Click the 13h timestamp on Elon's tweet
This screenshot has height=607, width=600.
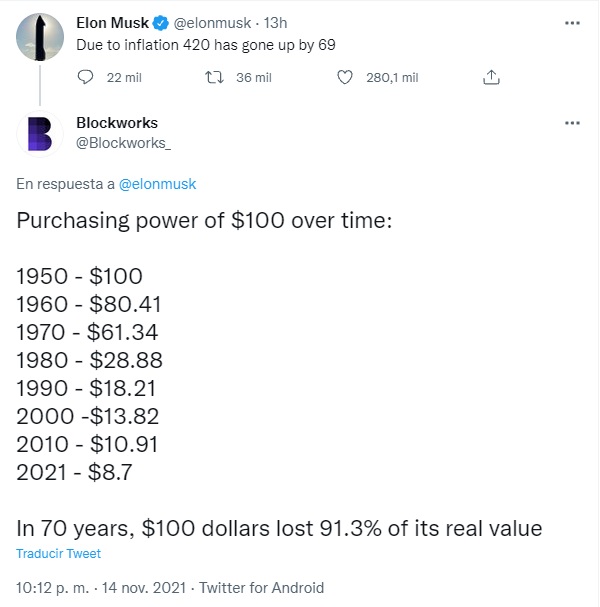[275, 23]
